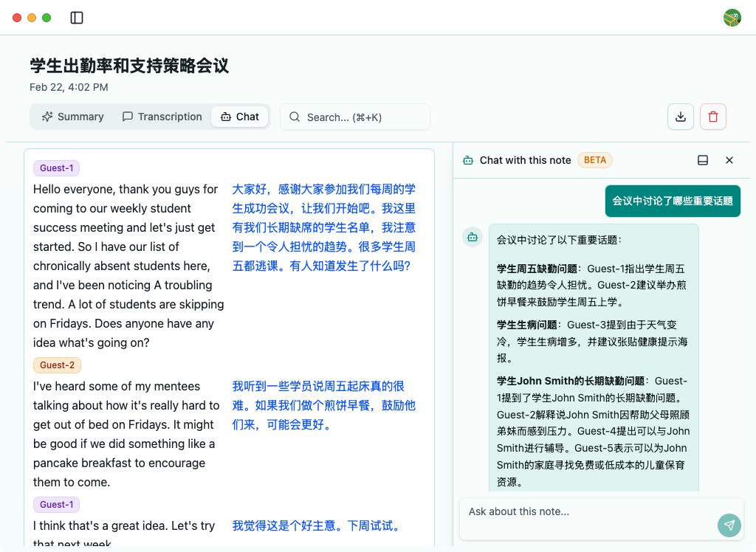This screenshot has height=552, width=756.
Task: Click the Guest-2 speaker tag
Action: [57, 365]
